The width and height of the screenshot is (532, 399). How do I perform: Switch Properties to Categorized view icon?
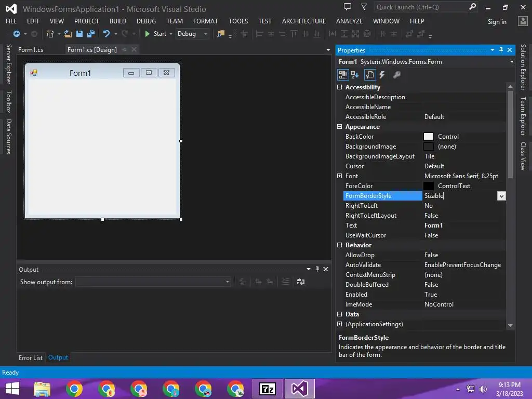pos(343,75)
